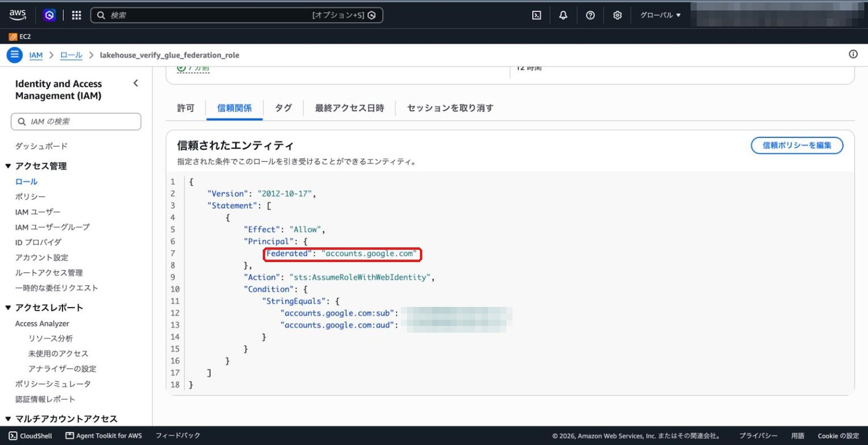
Task: Open the EC2 favorite shortcut
Action: point(20,37)
